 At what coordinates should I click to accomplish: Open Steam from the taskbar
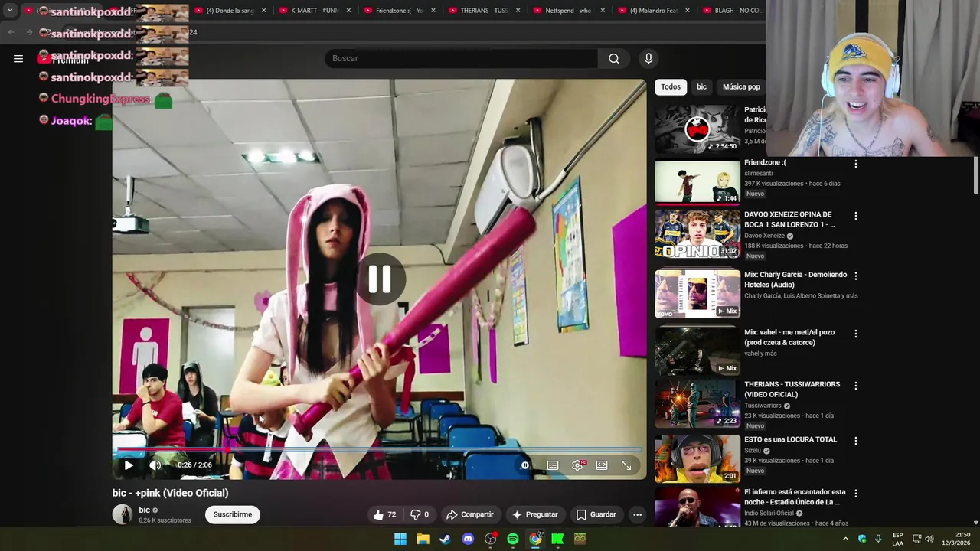445,539
